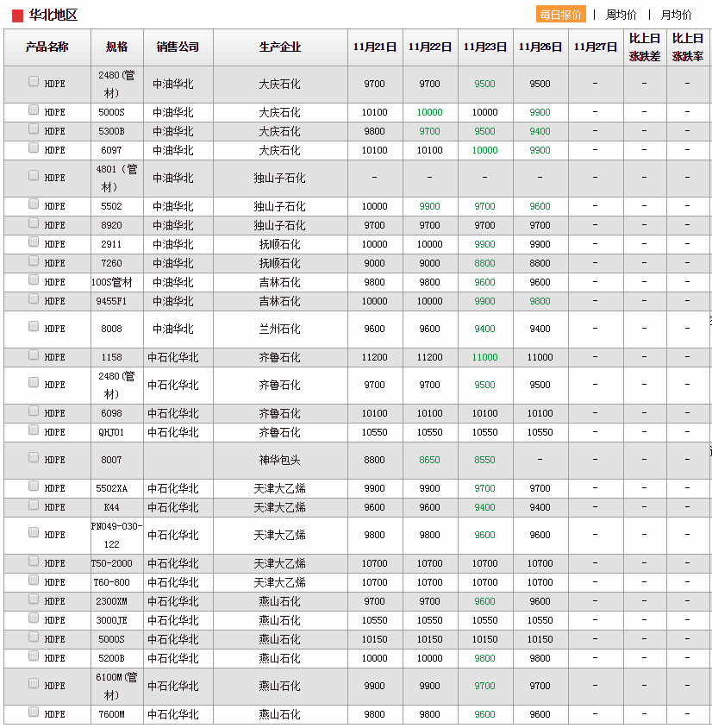
Task: Tick checkbox for HDPE 100S管材 row
Action: (34, 279)
